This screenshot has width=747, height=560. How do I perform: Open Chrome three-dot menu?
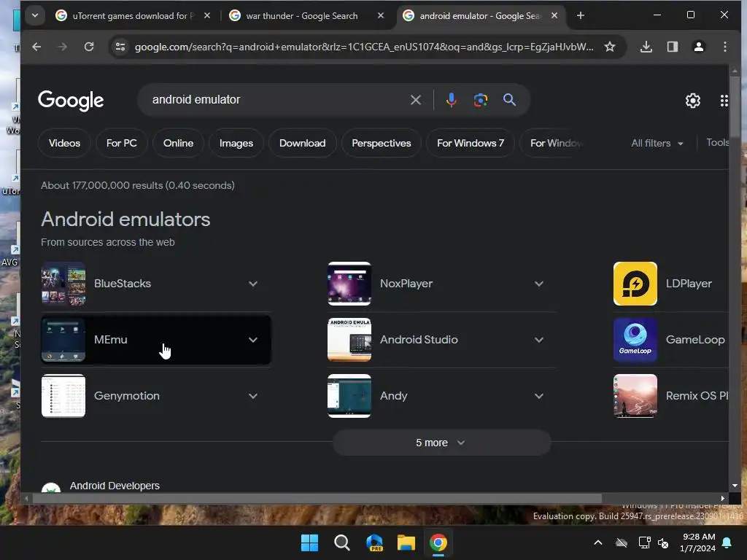724,47
